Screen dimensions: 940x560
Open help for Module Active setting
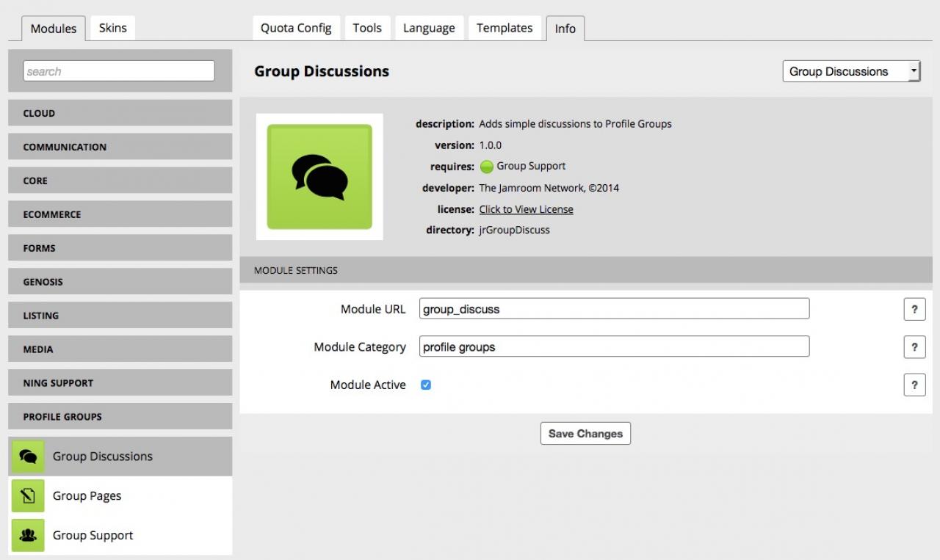coord(914,385)
